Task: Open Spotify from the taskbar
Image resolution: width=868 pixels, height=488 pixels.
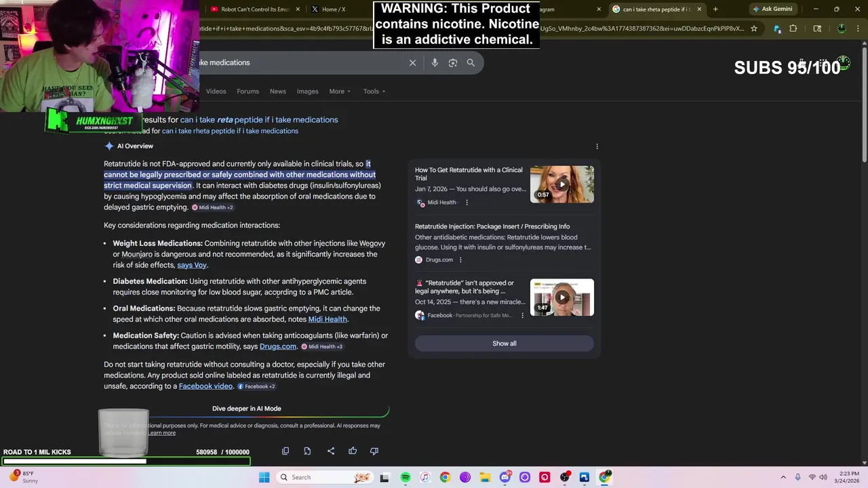Action: [x=405, y=477]
